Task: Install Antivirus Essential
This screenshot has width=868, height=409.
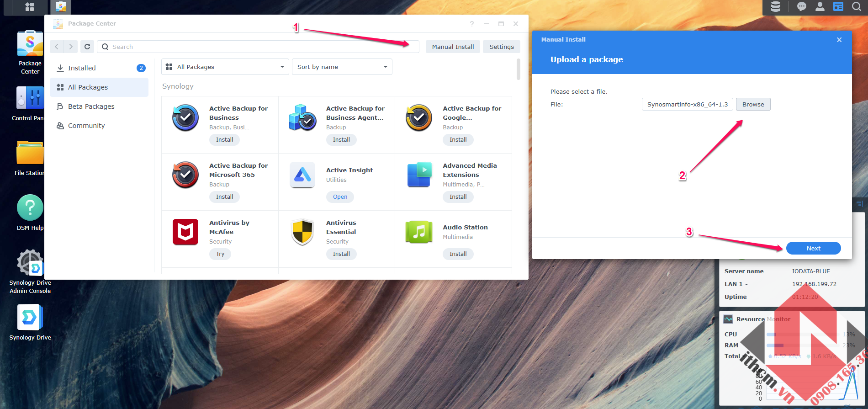Action: click(x=341, y=254)
